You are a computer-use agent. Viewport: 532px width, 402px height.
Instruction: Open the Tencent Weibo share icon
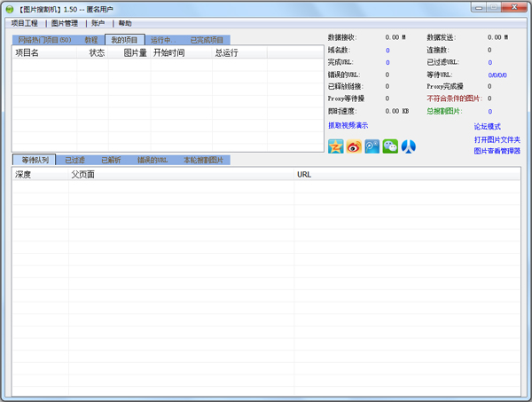tap(372, 146)
